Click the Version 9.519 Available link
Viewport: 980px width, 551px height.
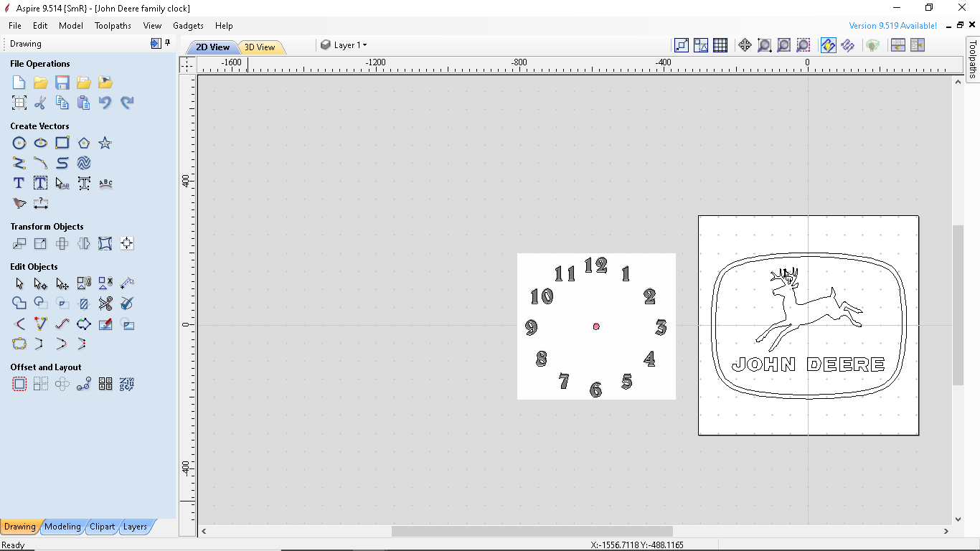click(x=892, y=25)
